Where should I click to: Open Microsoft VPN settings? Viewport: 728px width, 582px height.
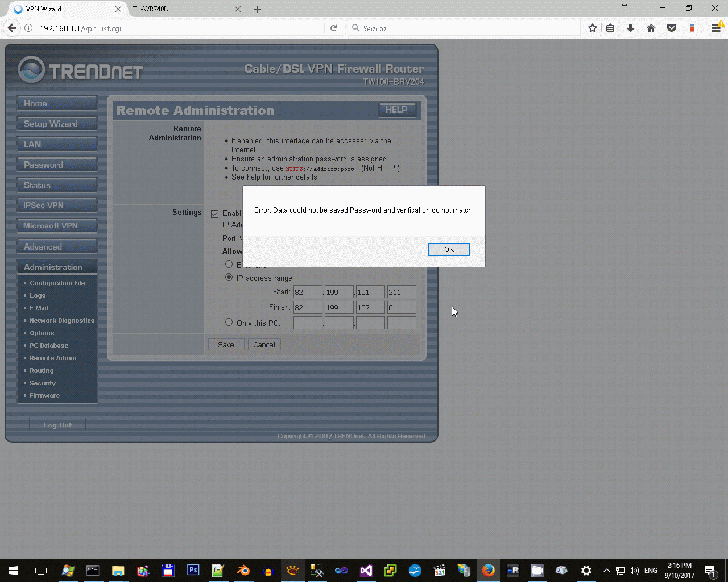(x=57, y=226)
